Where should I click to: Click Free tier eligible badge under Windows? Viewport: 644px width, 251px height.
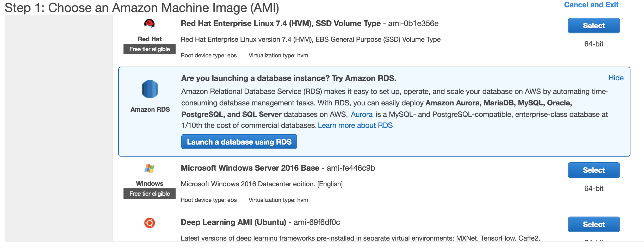click(150, 194)
